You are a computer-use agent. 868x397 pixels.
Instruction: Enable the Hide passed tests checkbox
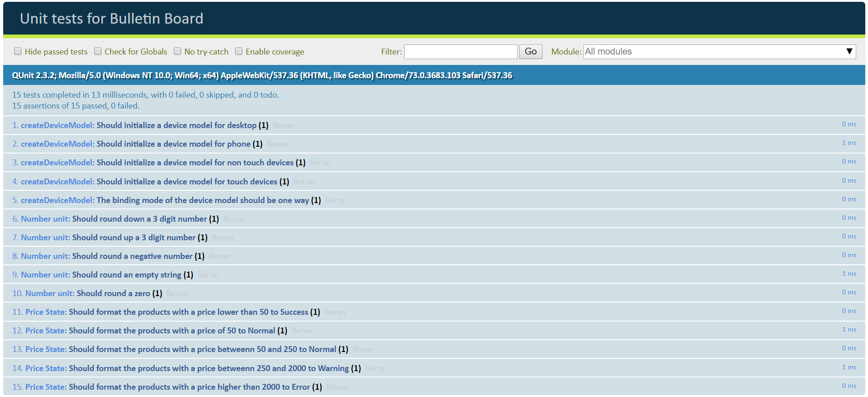click(18, 51)
